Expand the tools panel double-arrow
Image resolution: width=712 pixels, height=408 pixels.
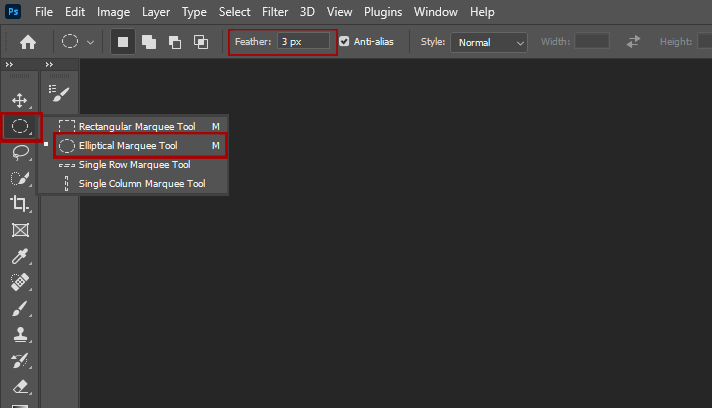9,64
